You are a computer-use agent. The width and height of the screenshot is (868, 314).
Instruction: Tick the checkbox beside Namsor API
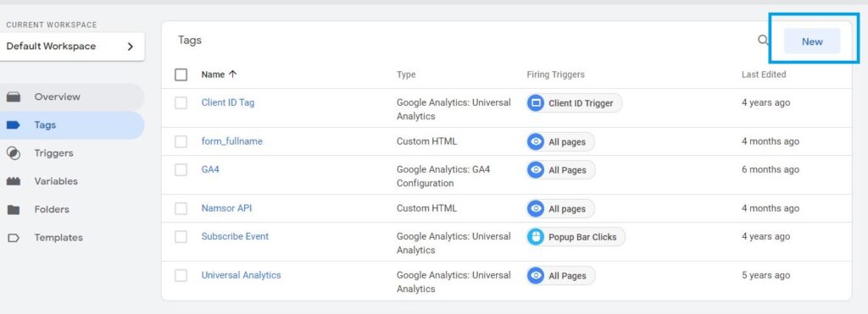(181, 208)
